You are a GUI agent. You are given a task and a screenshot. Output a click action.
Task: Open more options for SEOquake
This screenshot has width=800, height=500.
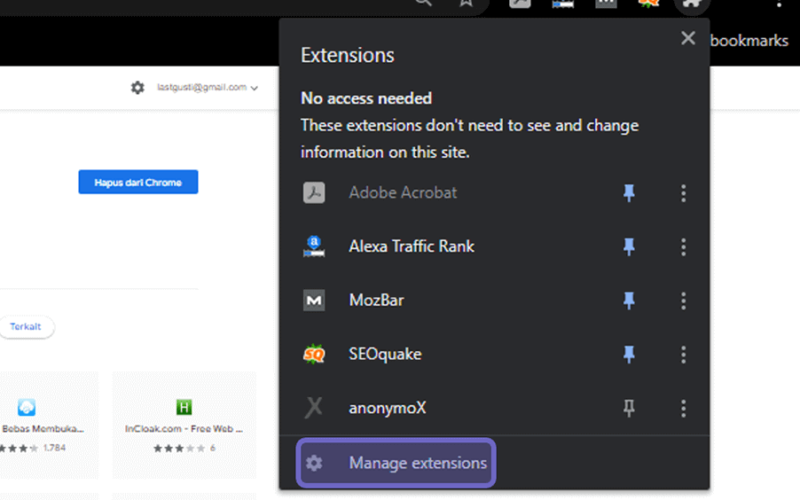point(683,354)
